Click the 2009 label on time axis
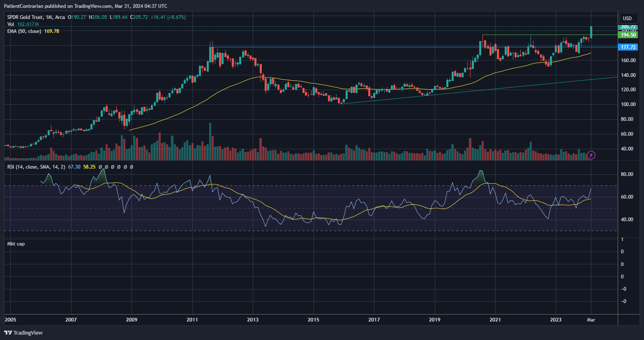The width and height of the screenshot is (644, 340). pos(132,319)
